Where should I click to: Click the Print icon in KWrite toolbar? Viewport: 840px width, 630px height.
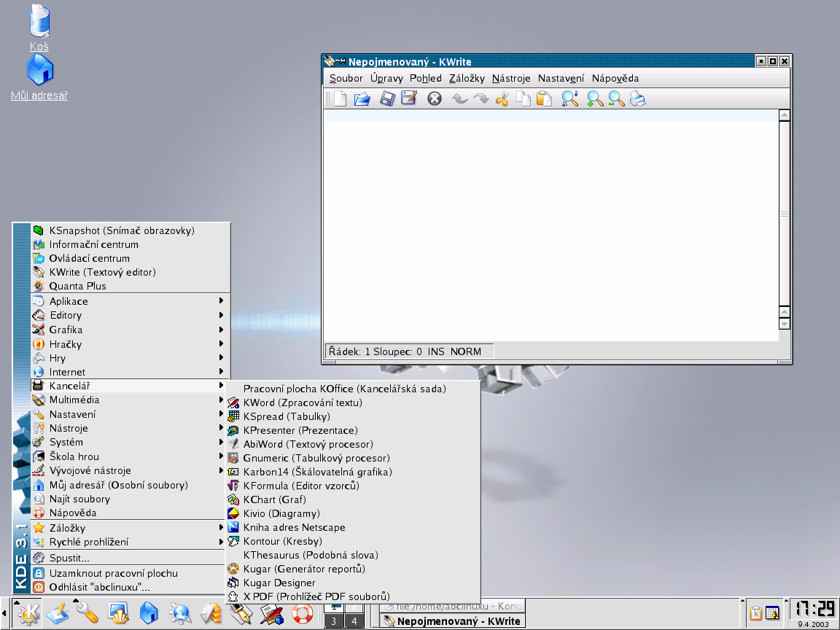637,98
